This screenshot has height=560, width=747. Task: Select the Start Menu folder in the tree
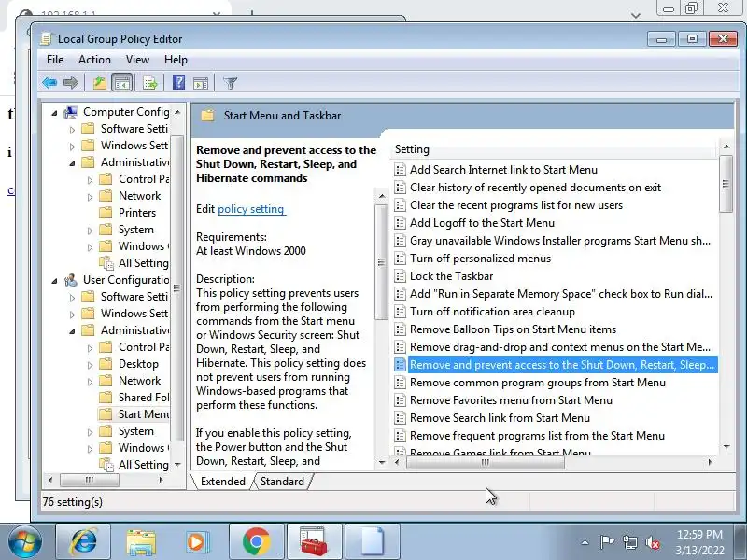(144, 414)
